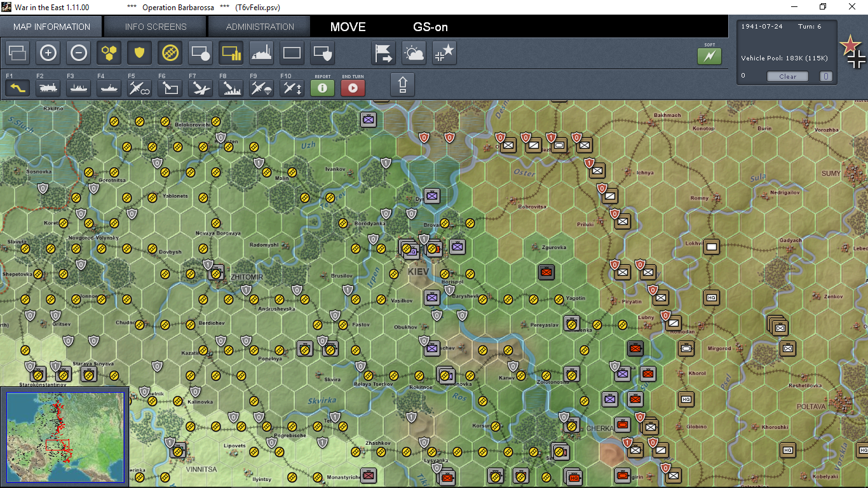Image resolution: width=868 pixels, height=488 pixels.
Task: Open the MAP INFORMATION tab
Action: coord(52,27)
